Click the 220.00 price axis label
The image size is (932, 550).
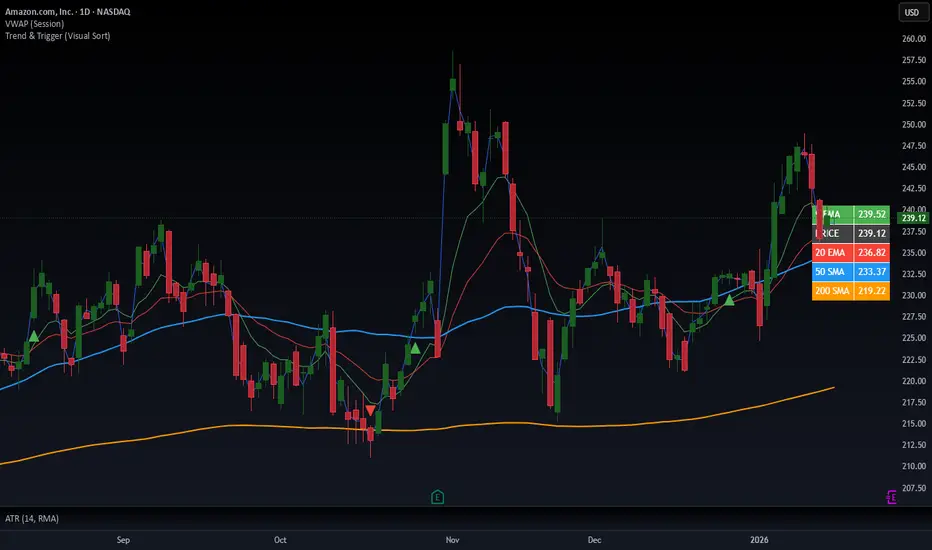(x=914, y=381)
